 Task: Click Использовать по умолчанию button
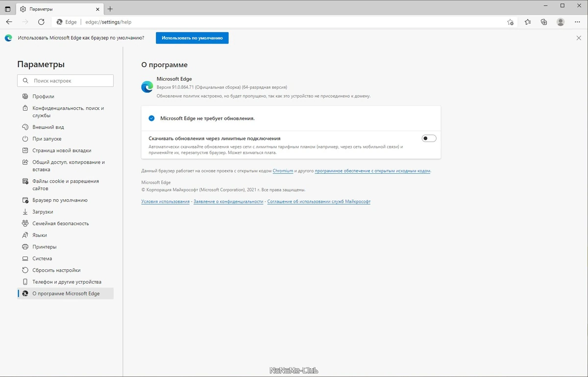click(192, 38)
